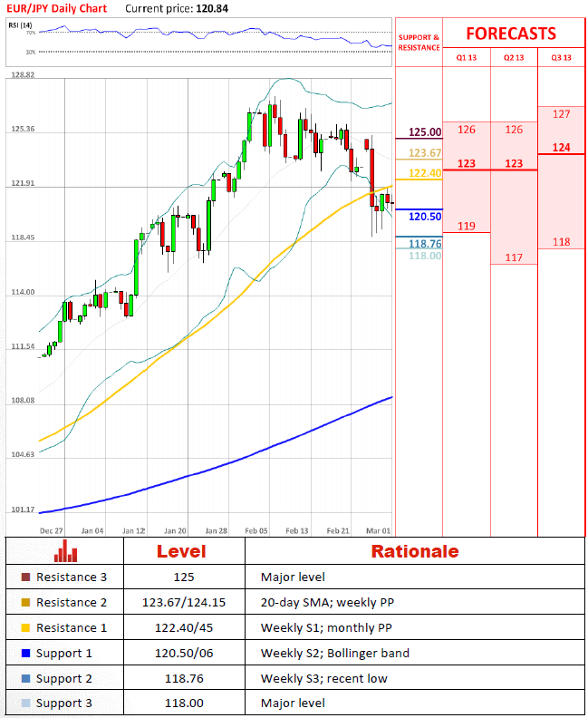
Task: Select the Support 2 row label
Action: [x=64, y=678]
